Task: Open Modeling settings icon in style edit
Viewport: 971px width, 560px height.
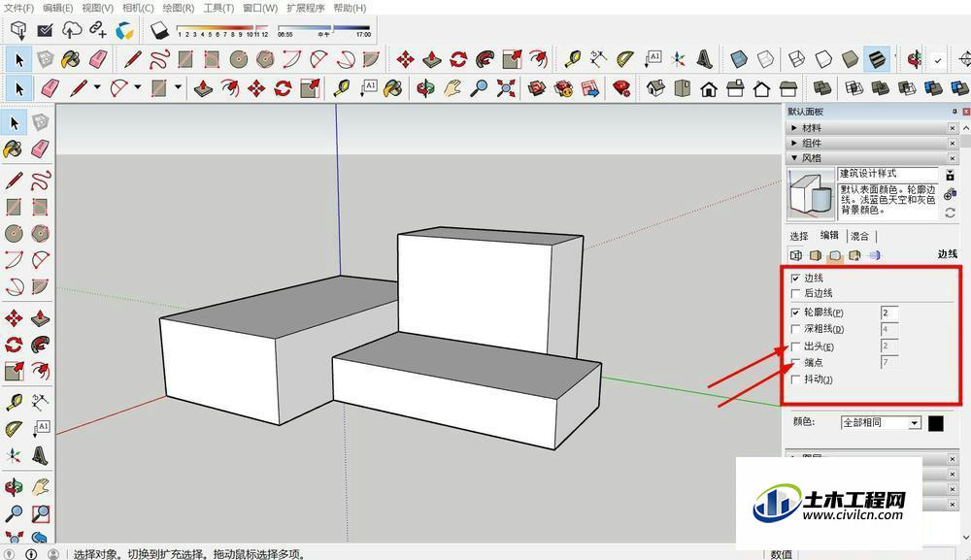Action: pos(875,255)
